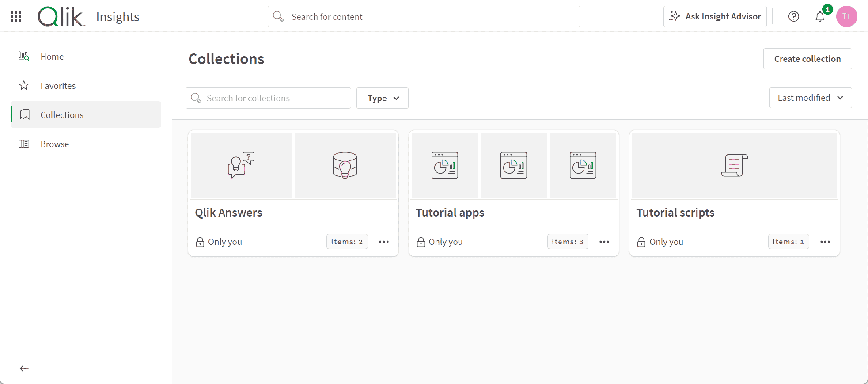Focus the Search for content field

424,16
